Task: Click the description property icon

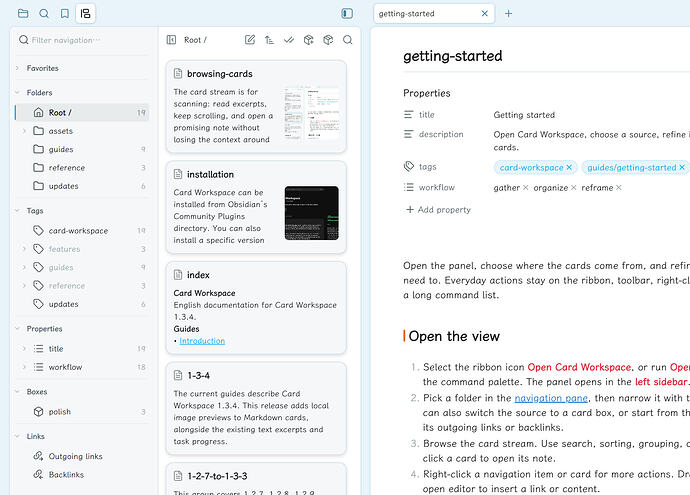Action: pos(408,134)
